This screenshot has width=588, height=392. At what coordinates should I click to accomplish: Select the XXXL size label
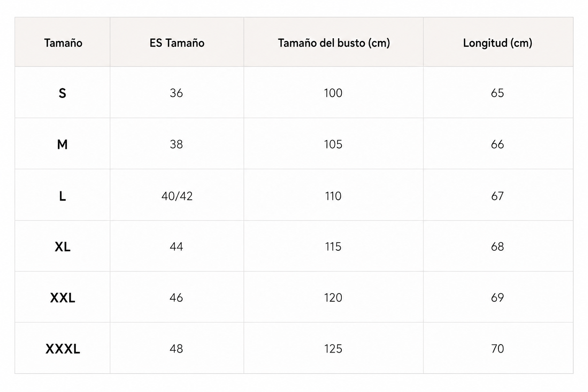click(x=63, y=349)
